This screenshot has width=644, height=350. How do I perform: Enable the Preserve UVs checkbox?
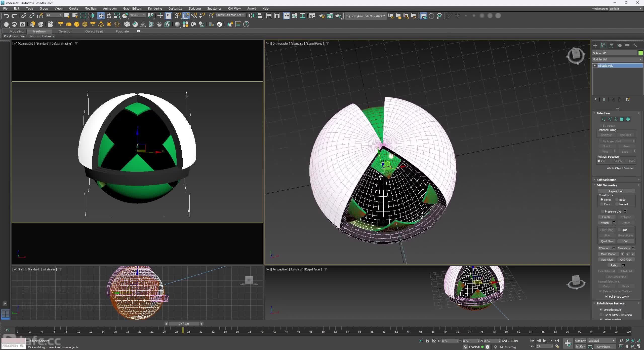pyautogui.click(x=602, y=211)
